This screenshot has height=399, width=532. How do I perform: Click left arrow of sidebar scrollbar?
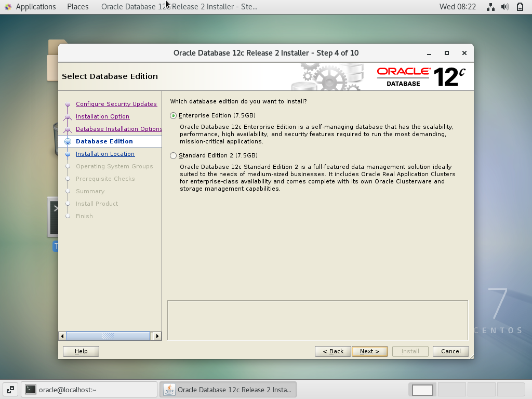tap(62, 336)
